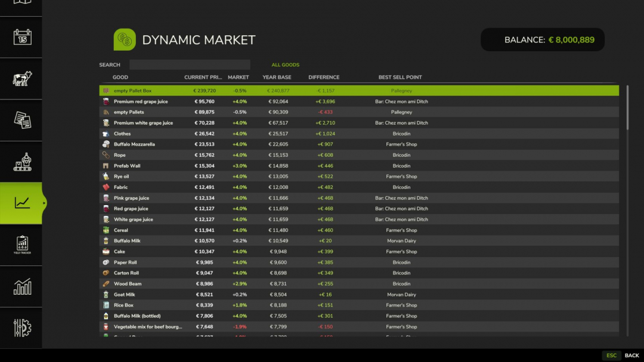Click the Rye oil bottle icon
Image resolution: width=644 pixels, height=362 pixels.
click(x=106, y=177)
